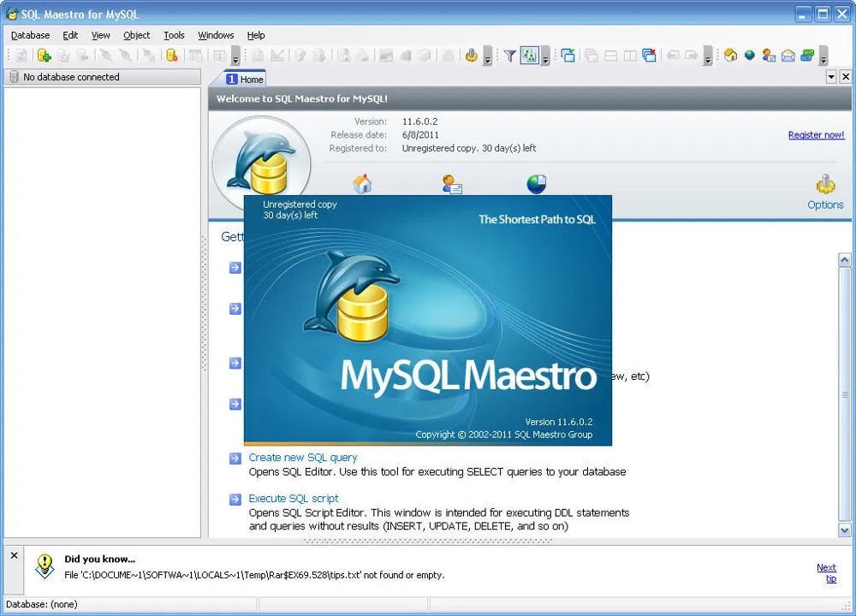The height and width of the screenshot is (616, 856).
Task: Click the house home page icon in the toolbar
Action: pyautogui.click(x=730, y=55)
